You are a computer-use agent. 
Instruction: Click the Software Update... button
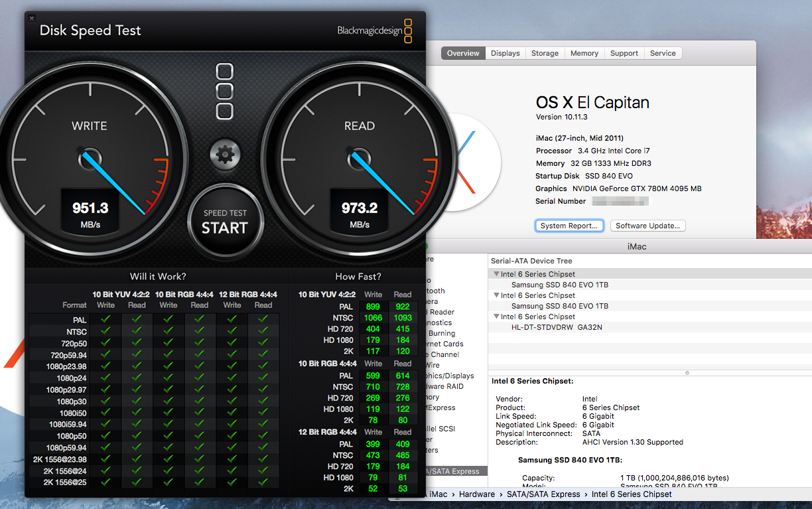[x=647, y=226]
